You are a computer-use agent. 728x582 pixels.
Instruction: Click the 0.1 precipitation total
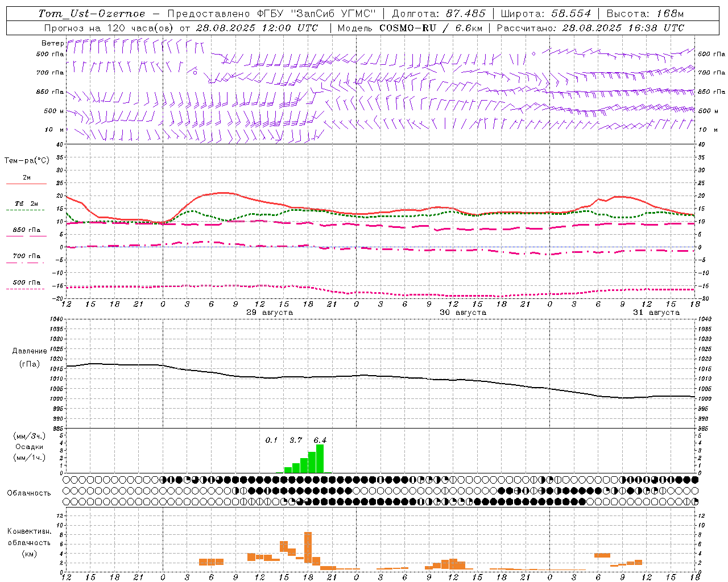[x=271, y=440]
